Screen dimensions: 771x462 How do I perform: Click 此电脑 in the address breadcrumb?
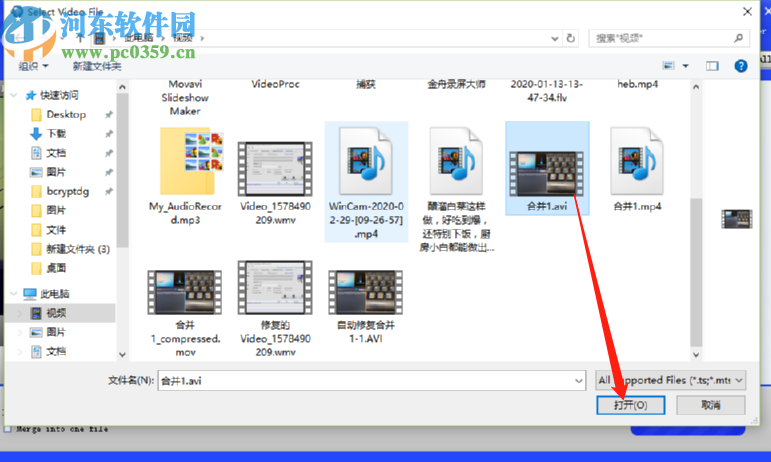click(139, 38)
